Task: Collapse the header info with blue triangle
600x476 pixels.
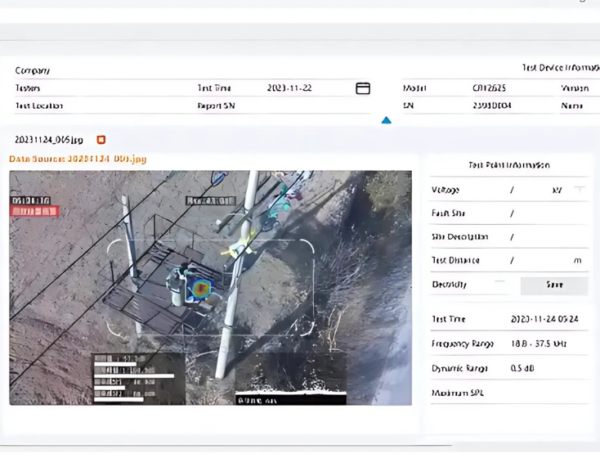Action: point(386,121)
